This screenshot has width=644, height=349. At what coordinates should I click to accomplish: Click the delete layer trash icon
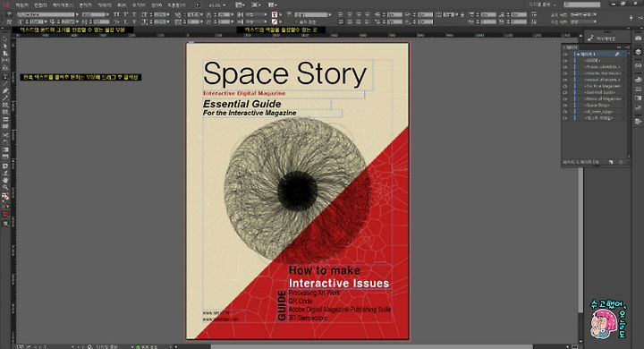click(621, 162)
